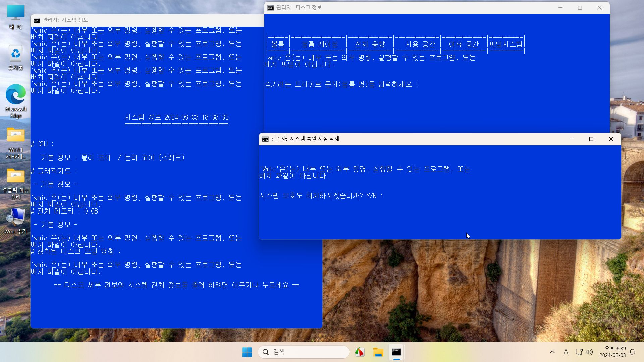Click the 숨기려는 드라이브 문자 prompt line
Viewport: 644px width, 362px height.
click(341, 84)
